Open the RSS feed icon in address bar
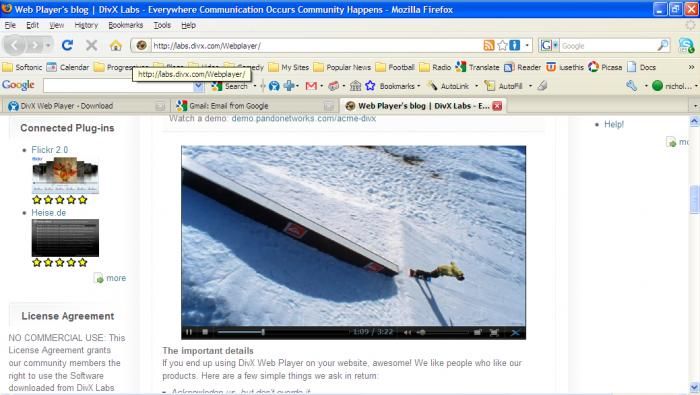 pos(489,45)
